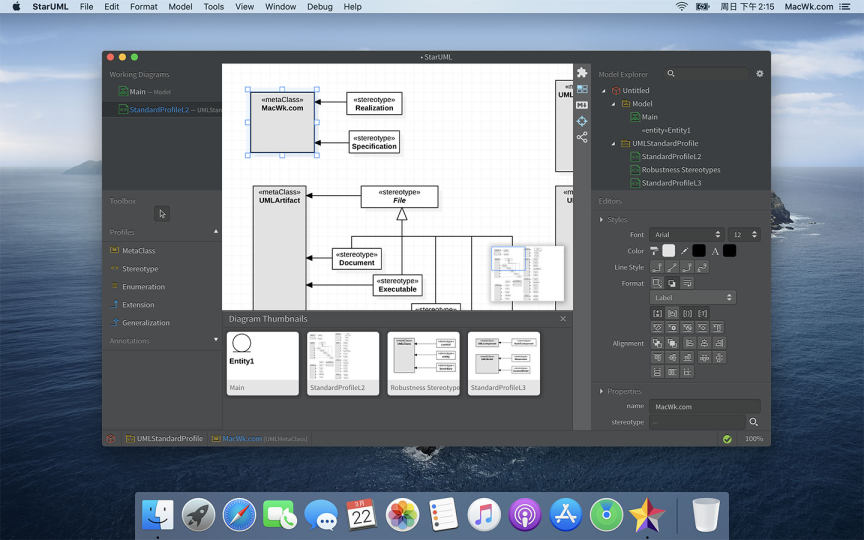This screenshot has height=540, width=864.
Task: Close the Diagram Thumbnails panel
Action: [x=562, y=319]
